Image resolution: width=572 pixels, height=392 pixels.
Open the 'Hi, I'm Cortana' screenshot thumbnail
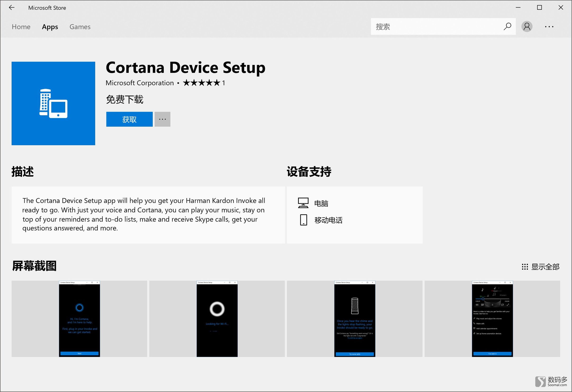pyautogui.click(x=79, y=319)
